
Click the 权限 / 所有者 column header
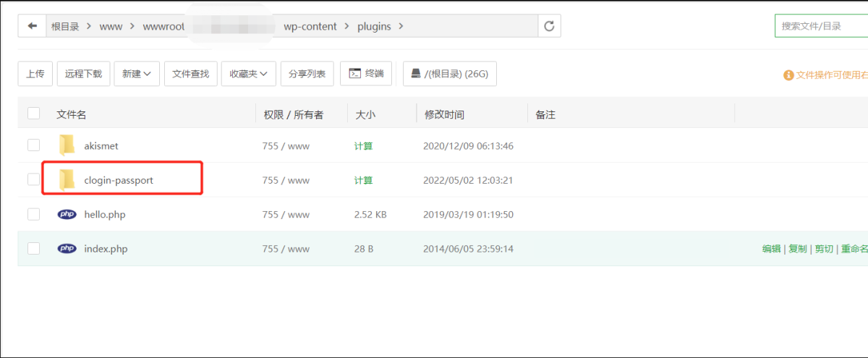click(x=293, y=114)
